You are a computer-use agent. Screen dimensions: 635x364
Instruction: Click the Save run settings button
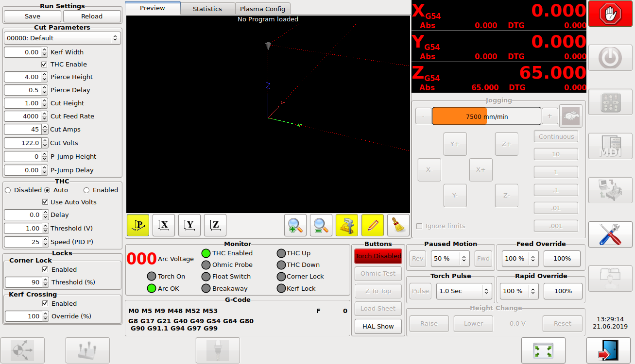tap(33, 16)
